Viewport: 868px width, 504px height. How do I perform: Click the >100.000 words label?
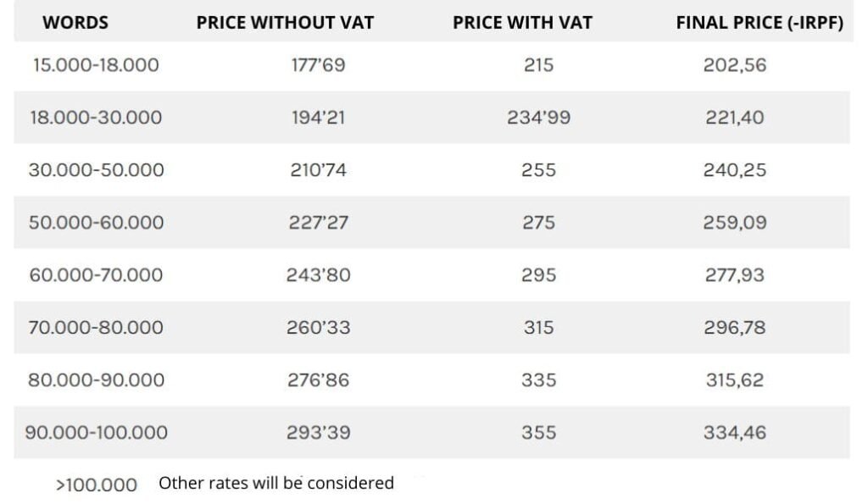pos(97,485)
